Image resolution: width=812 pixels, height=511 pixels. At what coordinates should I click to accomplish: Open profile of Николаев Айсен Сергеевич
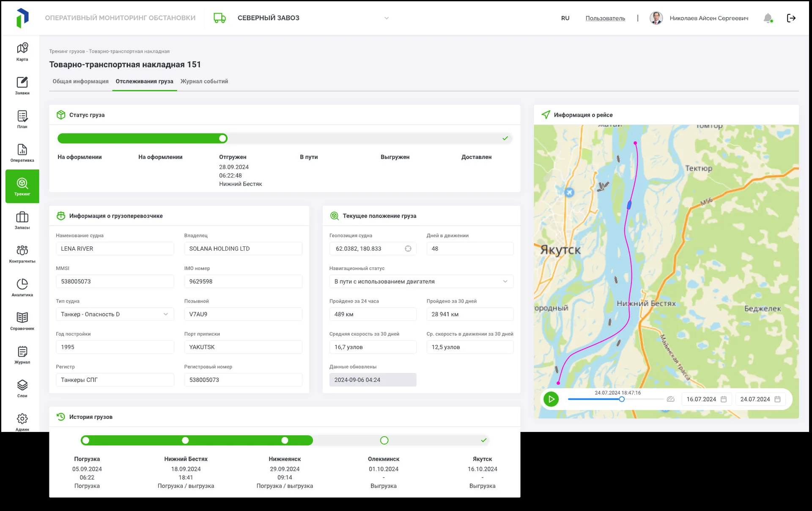tap(699, 18)
